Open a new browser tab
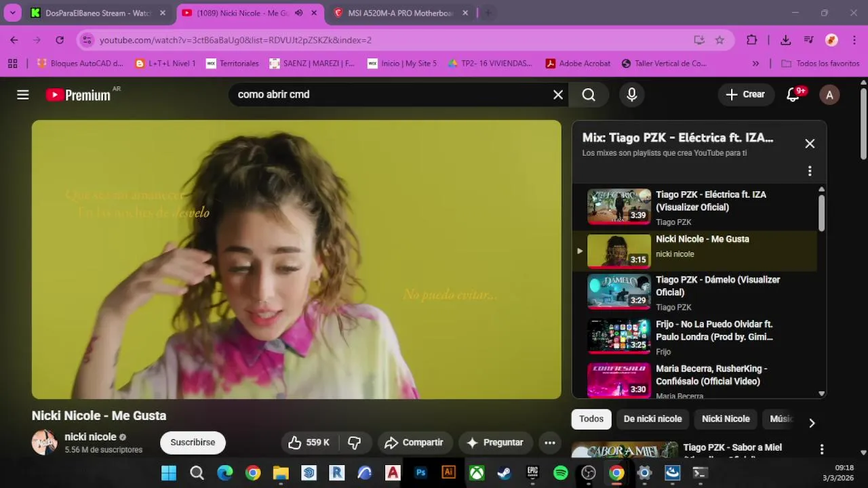Screen dimensions: 868x488 (x=488, y=13)
